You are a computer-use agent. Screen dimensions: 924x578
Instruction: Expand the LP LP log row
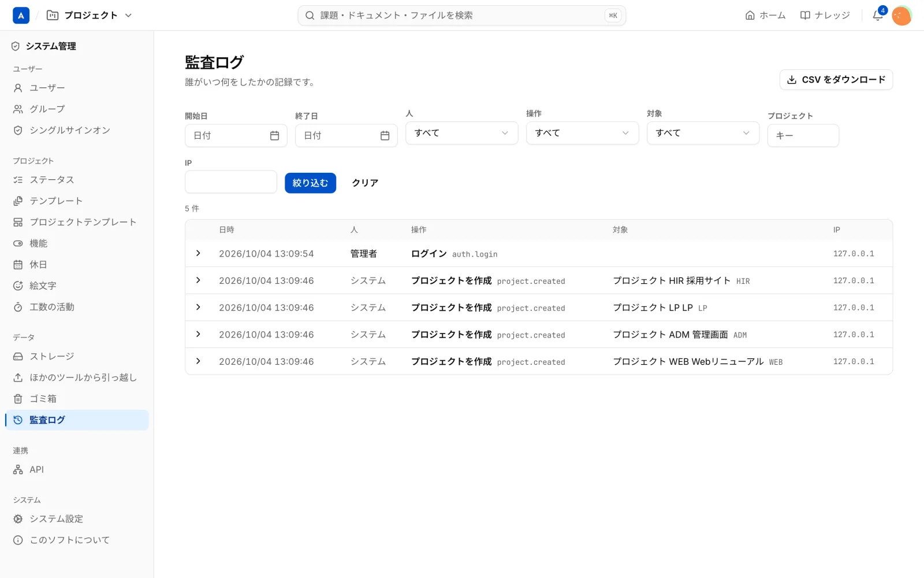[x=198, y=307]
